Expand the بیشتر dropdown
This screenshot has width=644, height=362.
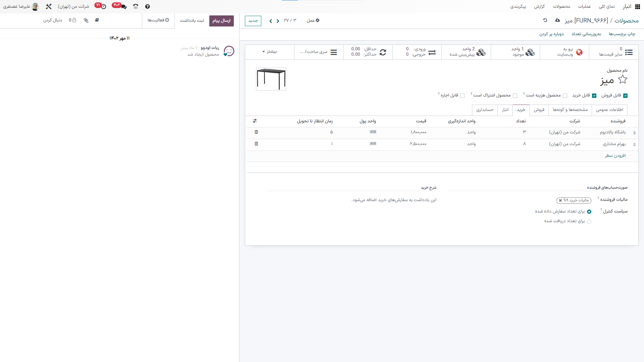pos(269,52)
